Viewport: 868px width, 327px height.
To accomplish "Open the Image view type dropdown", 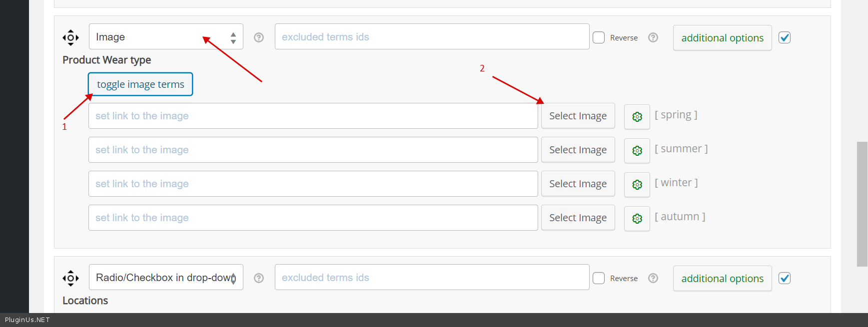I will tap(166, 37).
